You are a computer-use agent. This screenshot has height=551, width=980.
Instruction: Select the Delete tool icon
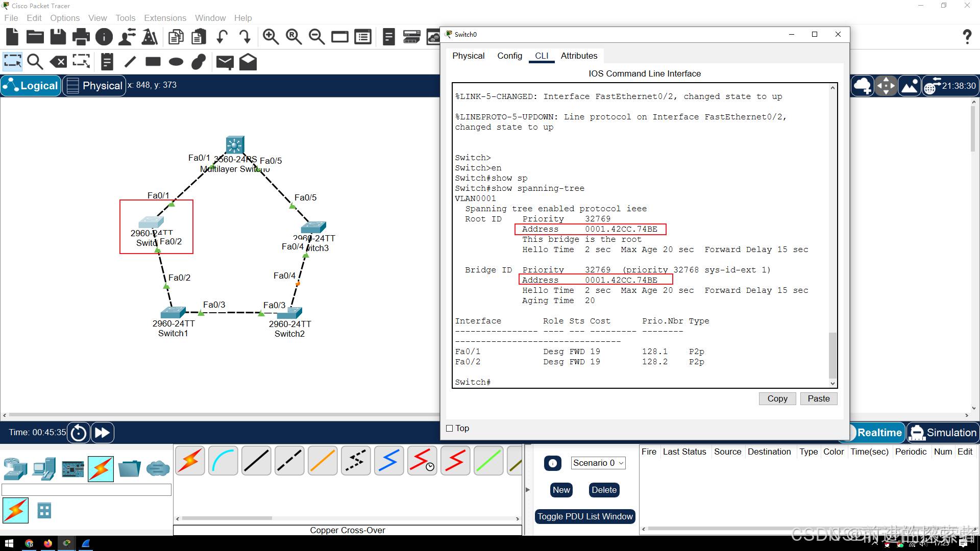coord(58,62)
